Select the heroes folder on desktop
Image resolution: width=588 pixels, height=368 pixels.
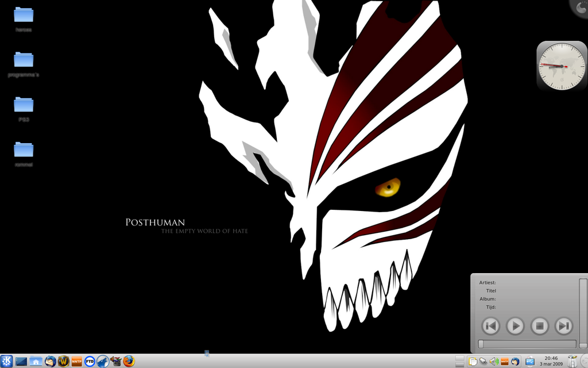tap(24, 19)
